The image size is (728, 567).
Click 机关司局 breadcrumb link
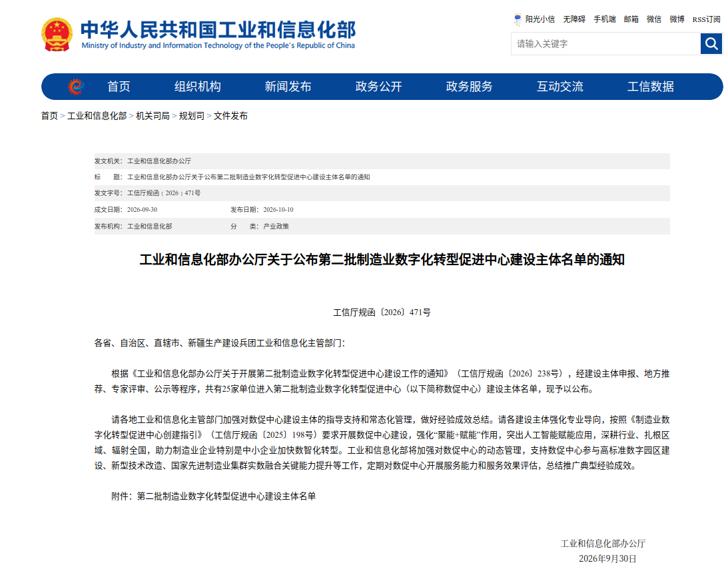click(153, 116)
